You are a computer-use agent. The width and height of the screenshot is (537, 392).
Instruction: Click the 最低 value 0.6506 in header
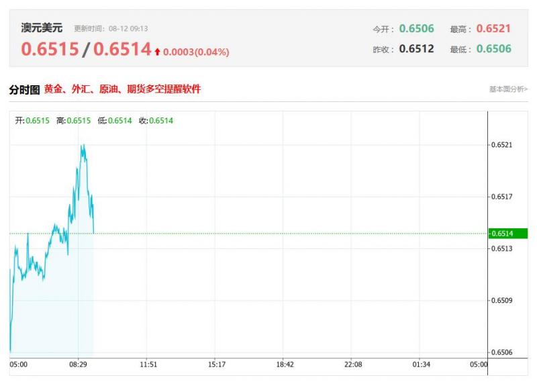[x=494, y=48]
